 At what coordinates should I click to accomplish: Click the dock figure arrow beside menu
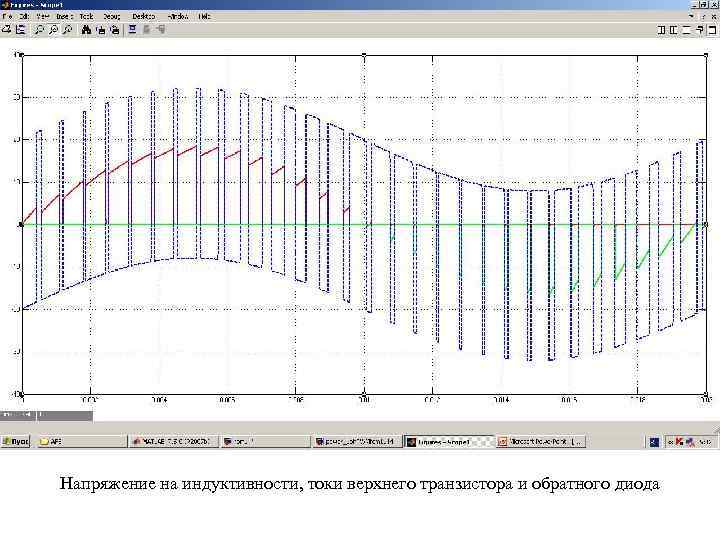point(691,17)
